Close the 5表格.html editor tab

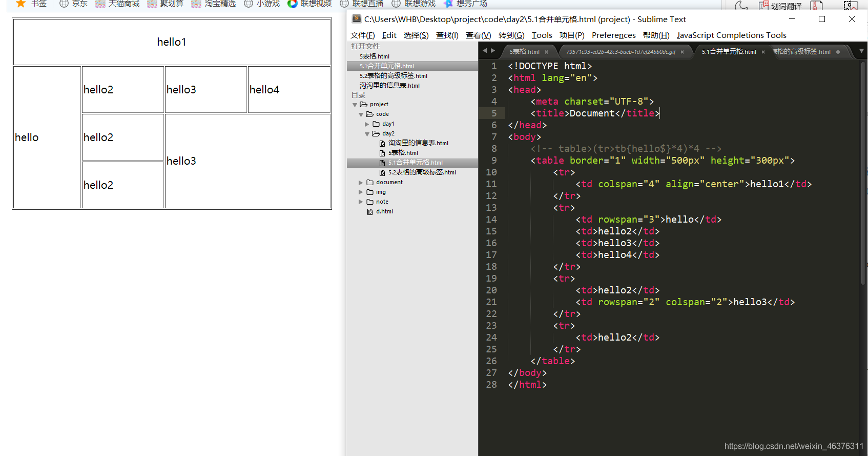click(x=547, y=52)
